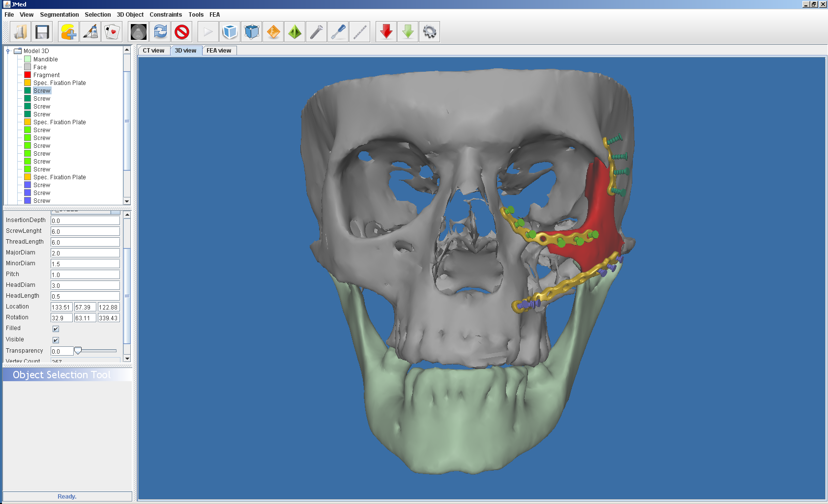Screen dimensions: 828x504
Task: Click the Rotation field showing 32.9
Action: tap(61, 318)
